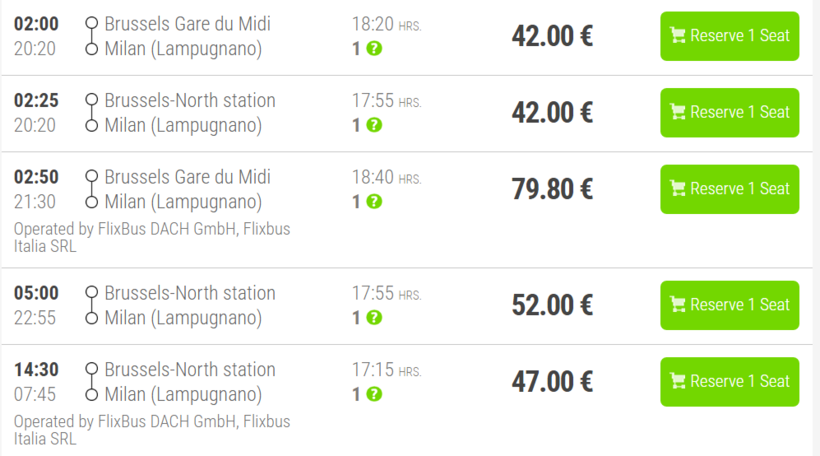Click help icon beside the 18:40 HRS trip
Viewport: 820px width, 456px height.
(x=374, y=201)
